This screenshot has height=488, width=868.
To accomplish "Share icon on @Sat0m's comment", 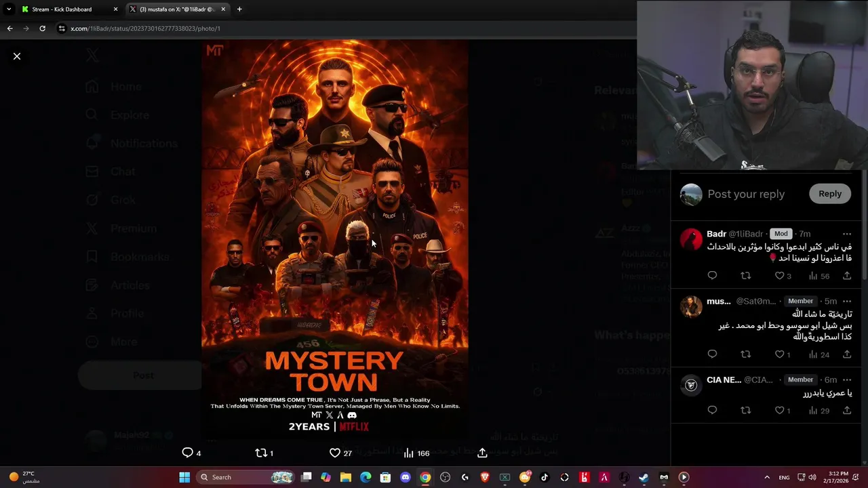I will point(847,354).
